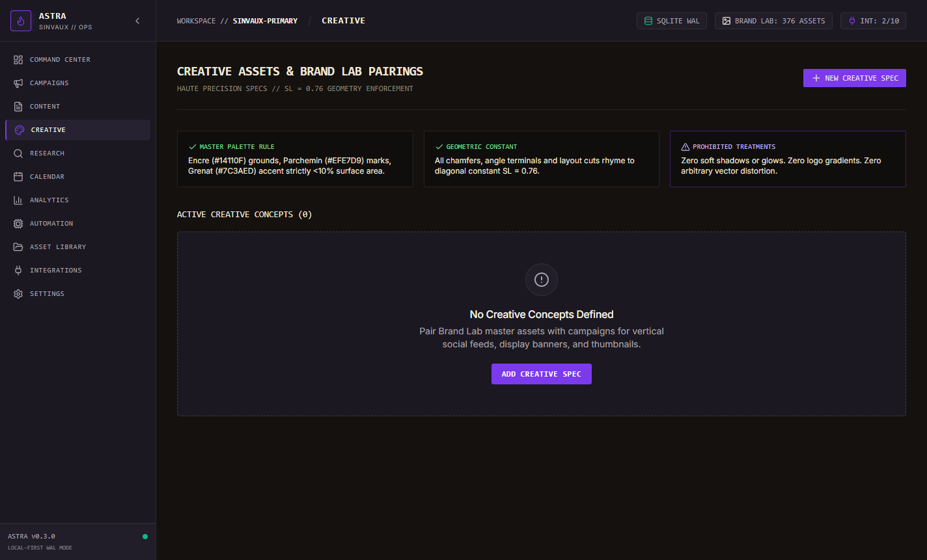This screenshot has width=927, height=560.
Task: Click the Add Creative Spec button
Action: coord(542,374)
